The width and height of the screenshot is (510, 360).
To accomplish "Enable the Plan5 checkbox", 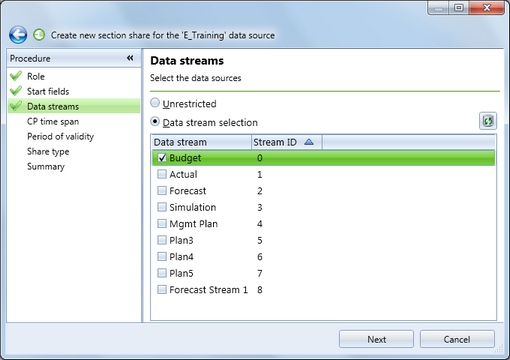I will [162, 273].
